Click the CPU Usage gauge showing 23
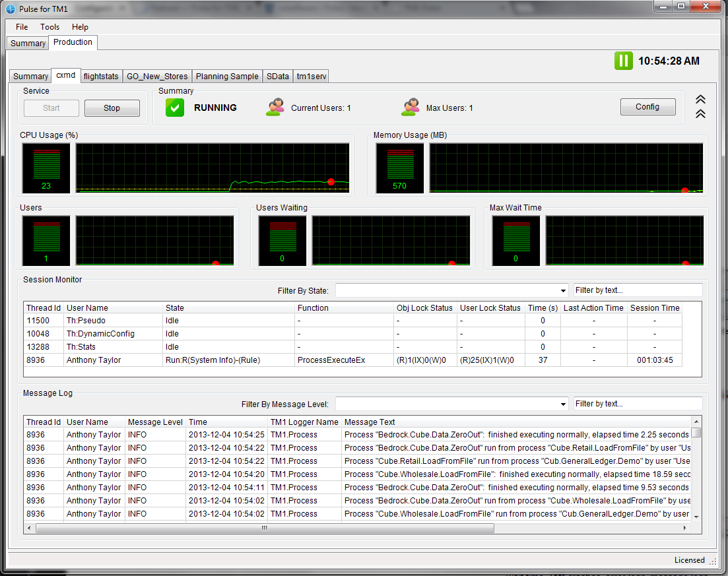The width and height of the screenshot is (728, 576). [x=46, y=168]
